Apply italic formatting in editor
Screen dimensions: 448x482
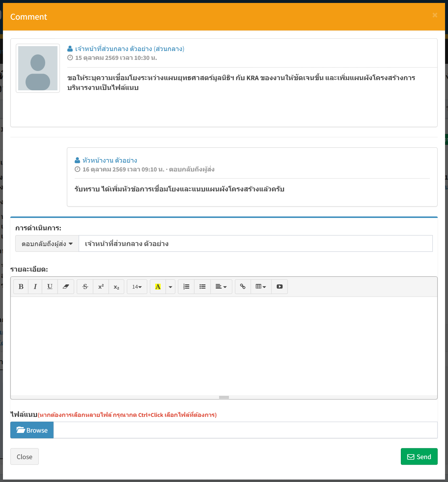point(35,287)
